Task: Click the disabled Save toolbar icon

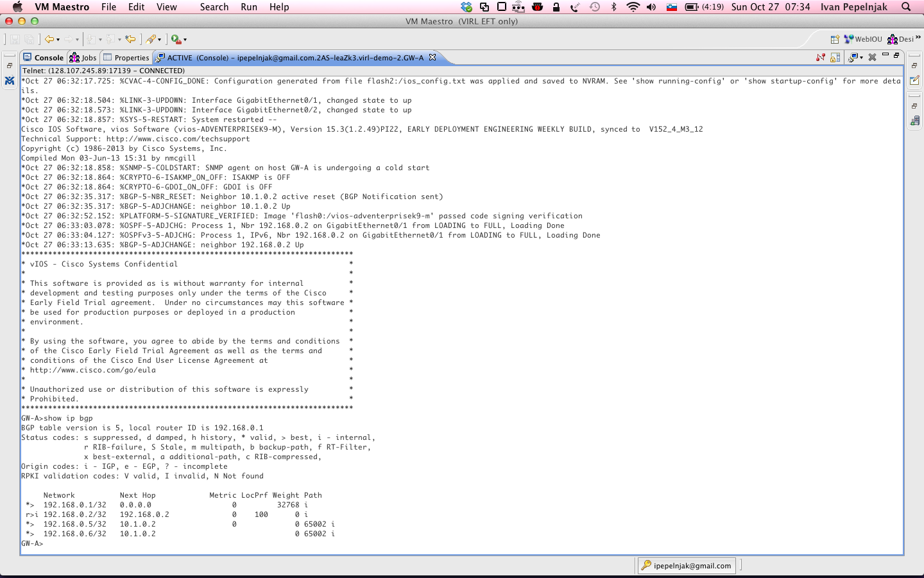Action: coord(14,39)
